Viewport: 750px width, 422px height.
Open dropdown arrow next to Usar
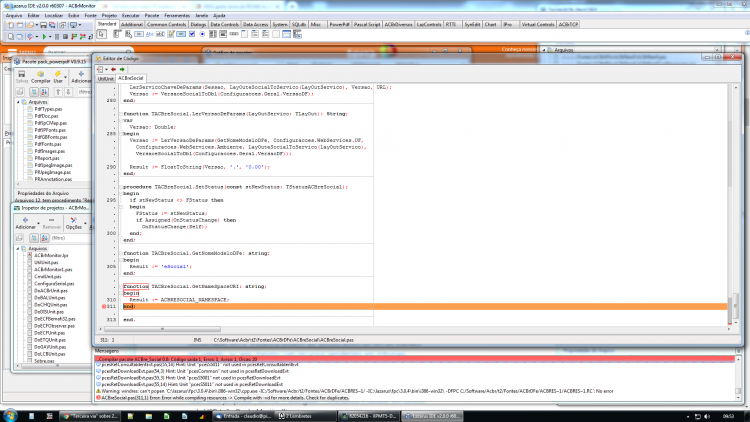click(x=65, y=77)
